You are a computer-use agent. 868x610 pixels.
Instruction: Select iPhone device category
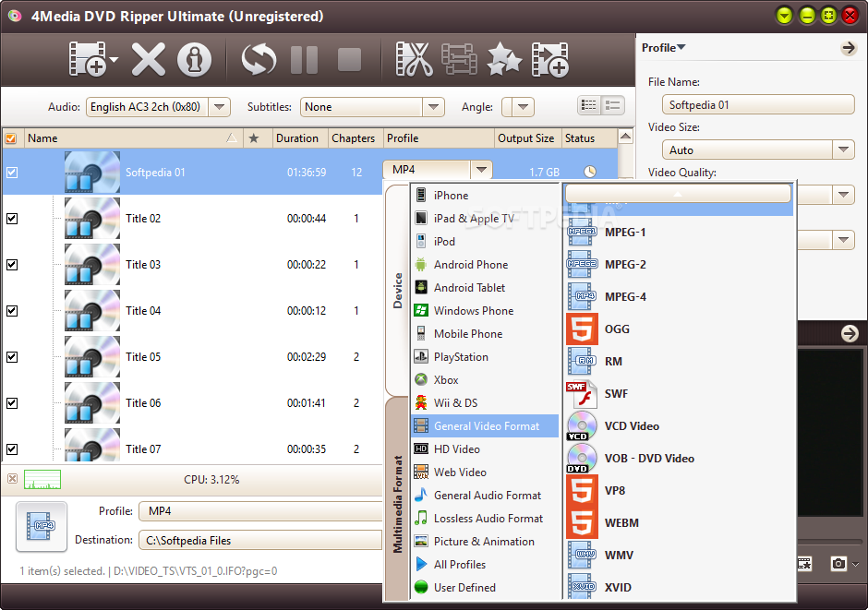(x=485, y=196)
